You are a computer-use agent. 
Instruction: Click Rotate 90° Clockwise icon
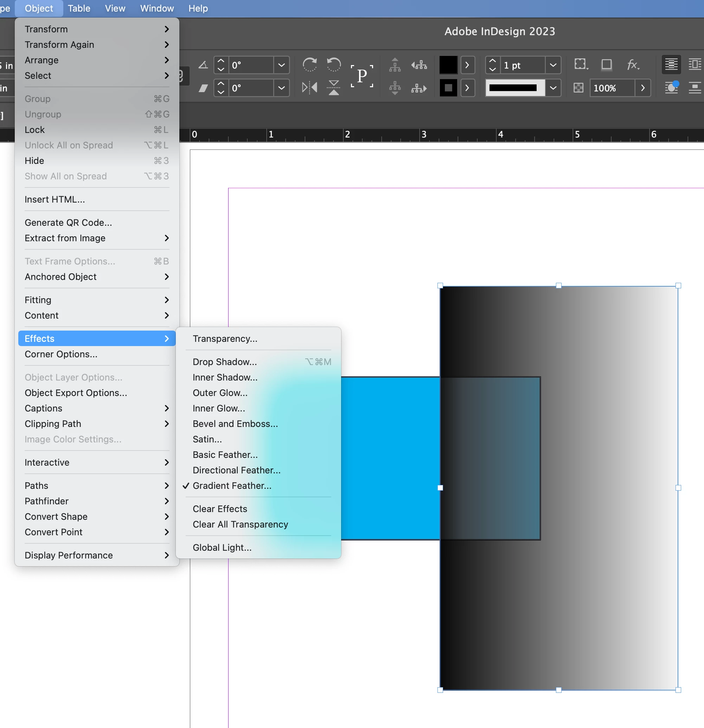tap(309, 65)
